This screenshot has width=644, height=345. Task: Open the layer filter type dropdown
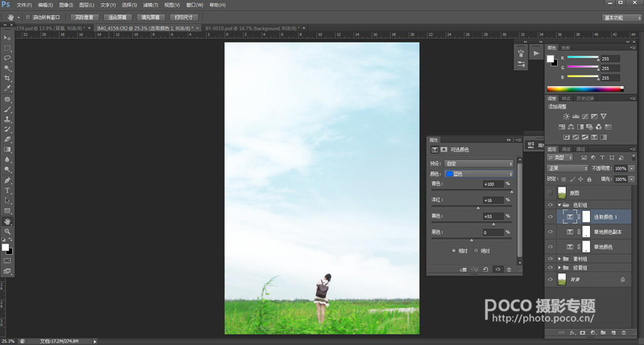(560, 158)
